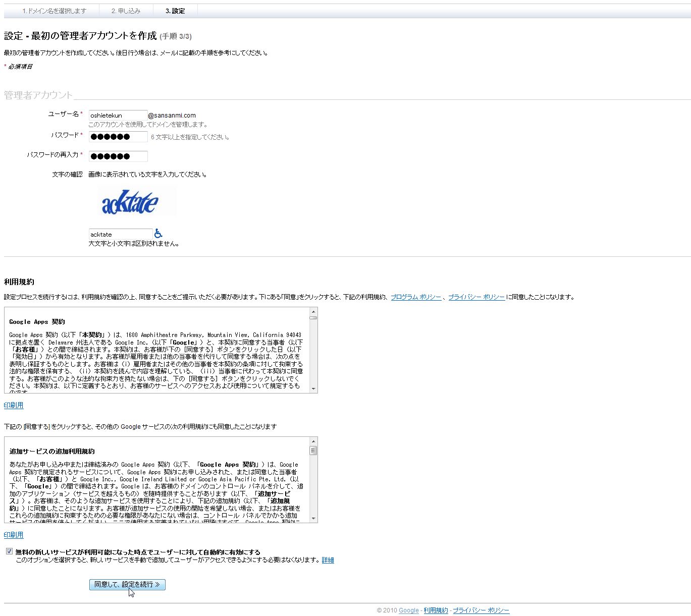The width and height of the screenshot is (691, 616).
Task: Click the @sansanmi.com domain text
Action: tap(172, 116)
